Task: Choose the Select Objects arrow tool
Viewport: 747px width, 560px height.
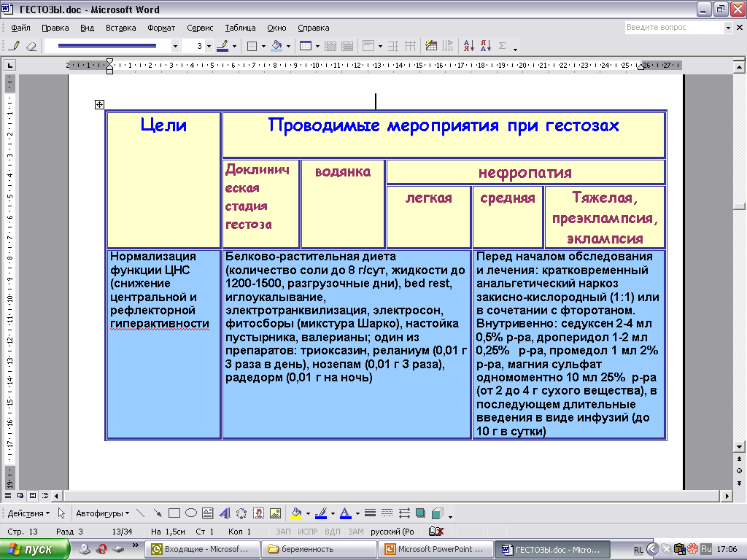Action: click(x=61, y=513)
